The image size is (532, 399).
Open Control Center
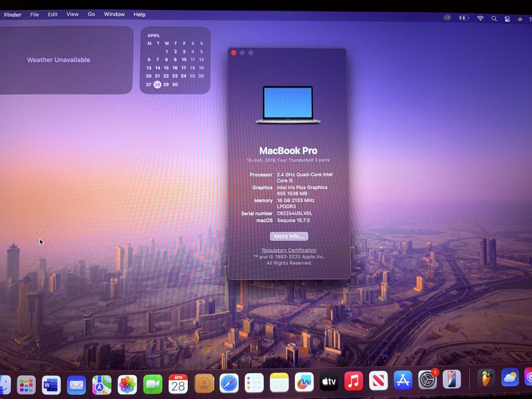pos(507,19)
